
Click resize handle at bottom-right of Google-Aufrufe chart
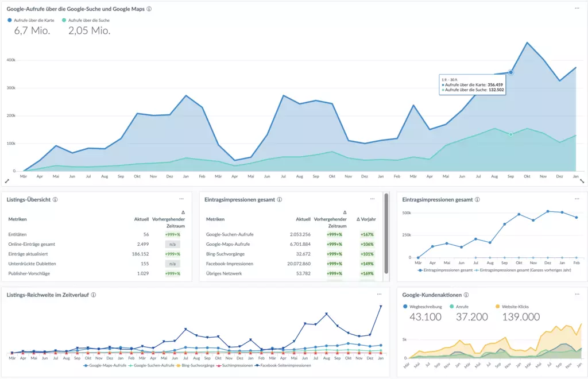tap(581, 180)
